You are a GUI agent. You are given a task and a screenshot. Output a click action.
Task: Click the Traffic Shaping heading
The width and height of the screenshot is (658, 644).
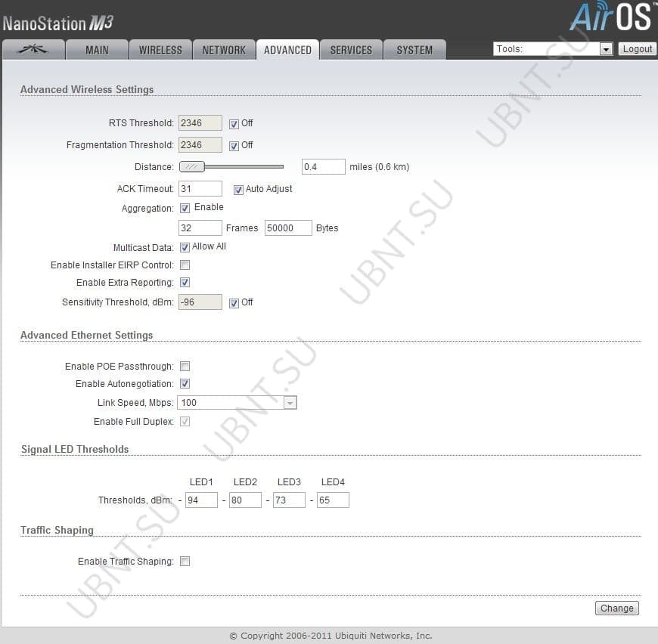(57, 530)
